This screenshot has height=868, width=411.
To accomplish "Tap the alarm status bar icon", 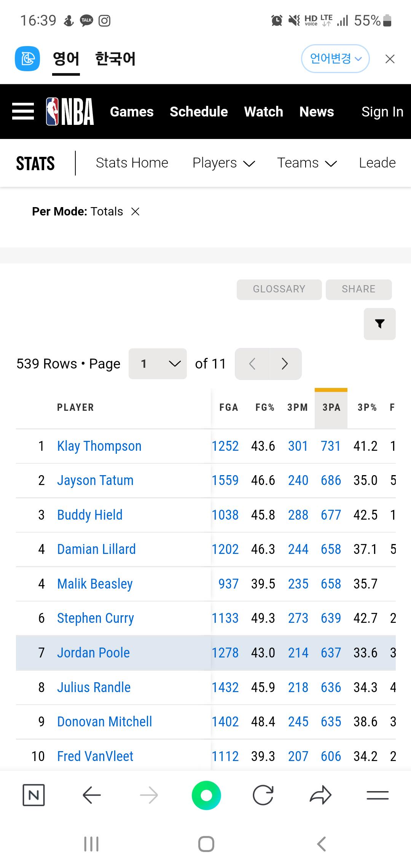I will [277, 21].
